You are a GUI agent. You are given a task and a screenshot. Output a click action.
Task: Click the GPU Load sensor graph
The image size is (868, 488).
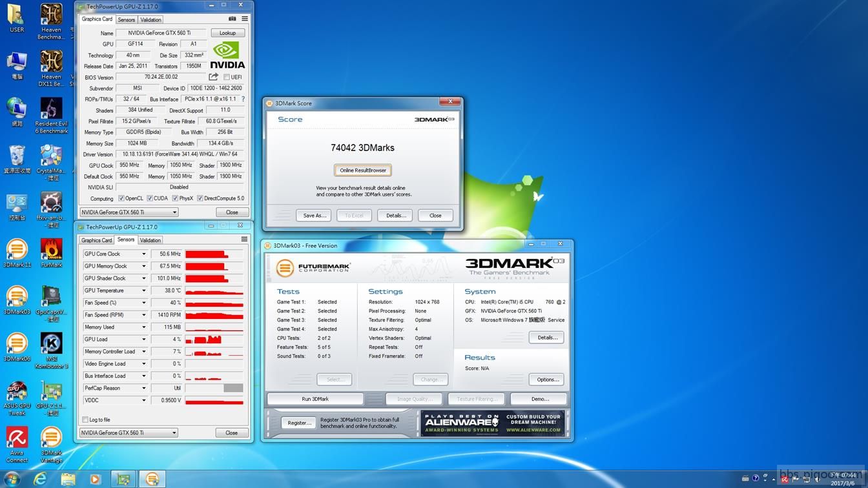click(214, 340)
